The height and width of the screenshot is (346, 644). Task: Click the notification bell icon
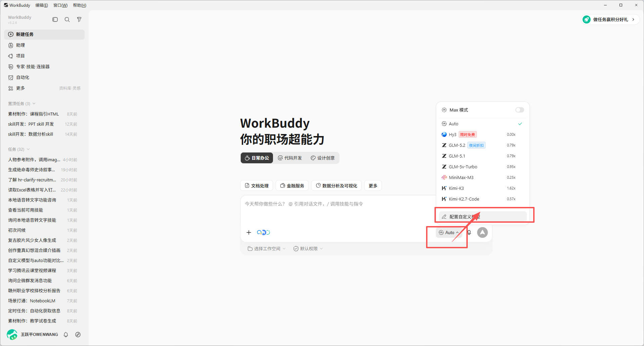tap(66, 335)
